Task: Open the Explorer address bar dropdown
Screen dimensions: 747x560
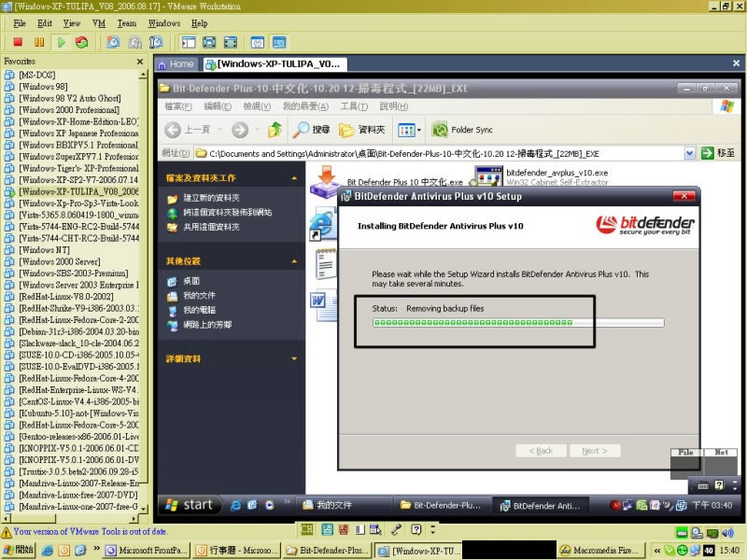Action: pyautogui.click(x=689, y=153)
